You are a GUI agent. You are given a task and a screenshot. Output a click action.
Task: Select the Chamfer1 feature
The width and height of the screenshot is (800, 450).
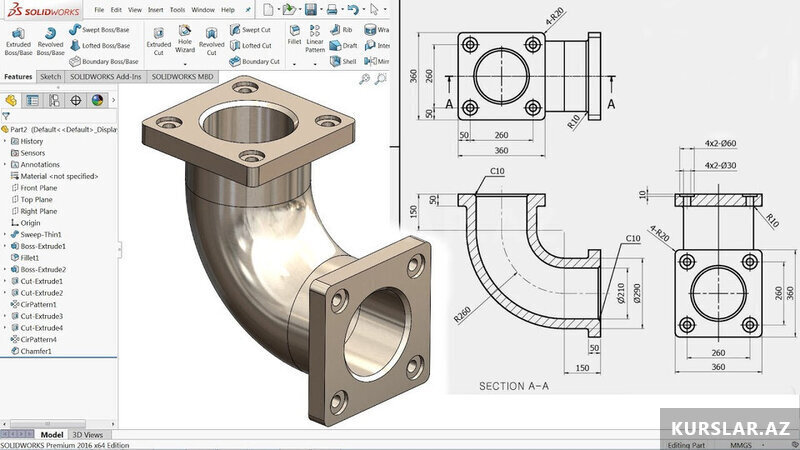[x=31, y=351]
